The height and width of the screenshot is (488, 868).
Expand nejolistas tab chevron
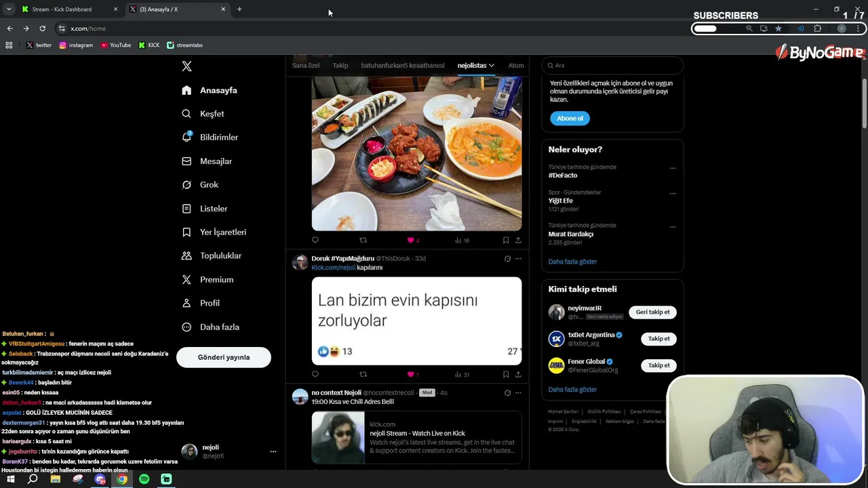point(492,66)
